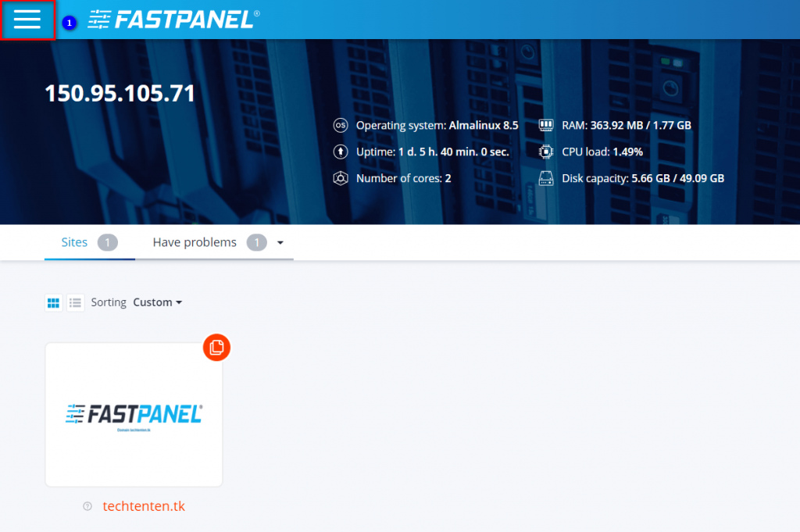
Task: Expand the Have problems dropdown arrow
Action: [x=280, y=243]
